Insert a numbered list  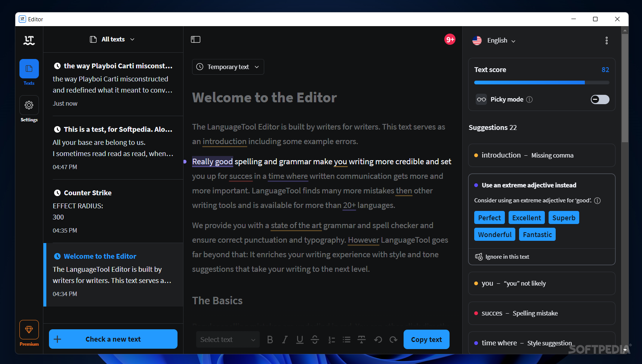click(331, 339)
